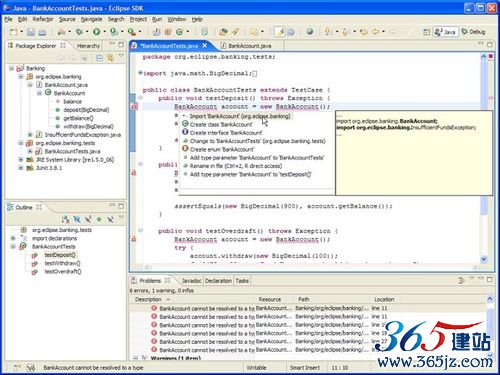Image resolution: width=500 pixels, height=375 pixels.
Task: Toggle Hide Fields in Outline toolbar
Action: pyautogui.click(x=77, y=219)
